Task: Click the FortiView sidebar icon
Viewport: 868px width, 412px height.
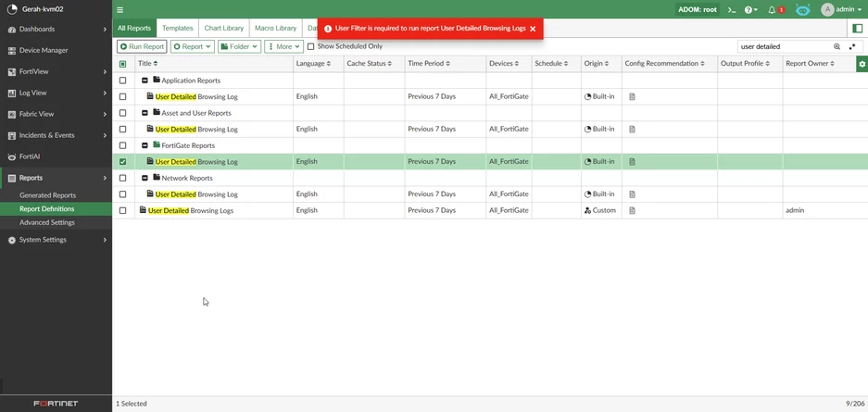Action: click(12, 72)
